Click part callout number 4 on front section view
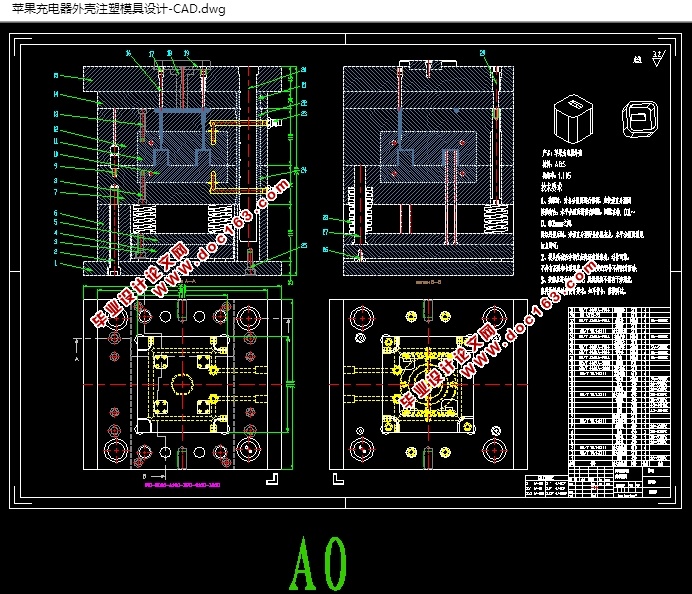Image resolution: width=692 pixels, height=594 pixels. coord(56,233)
